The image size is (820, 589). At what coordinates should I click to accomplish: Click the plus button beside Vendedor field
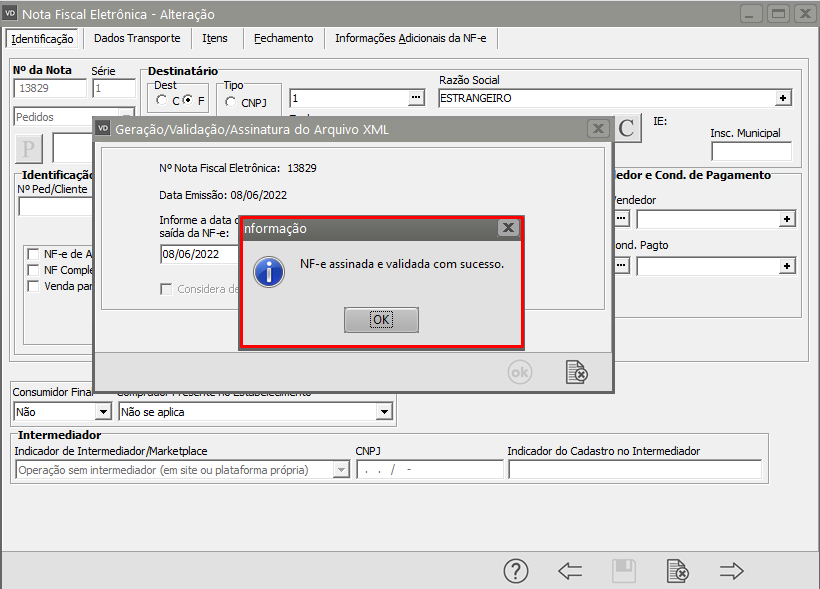point(787,218)
